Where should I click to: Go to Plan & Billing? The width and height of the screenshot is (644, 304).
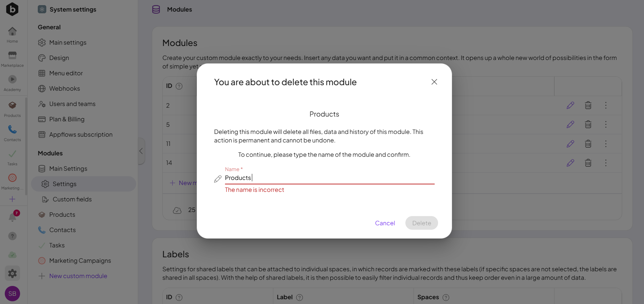[x=67, y=119]
